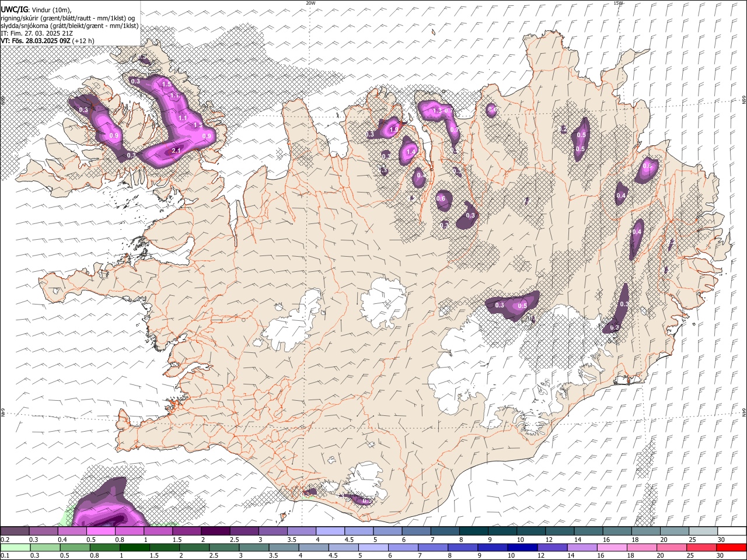Screen dimensions: 747x560
Task: Pick the snow legend swatch starting at 0.4
Action: (x=72, y=531)
